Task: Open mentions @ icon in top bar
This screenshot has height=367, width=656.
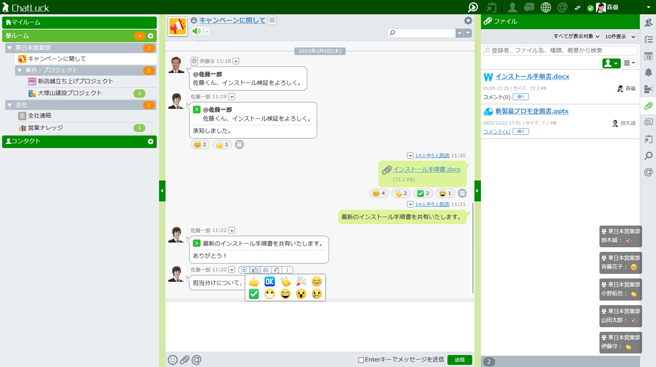Action: point(562,7)
